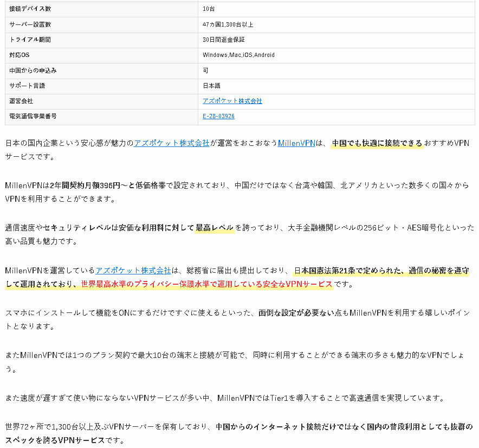This screenshot has height=448, width=479.
Task: Click the Windows,Mac,iOS,Android table value
Action: tap(238, 55)
